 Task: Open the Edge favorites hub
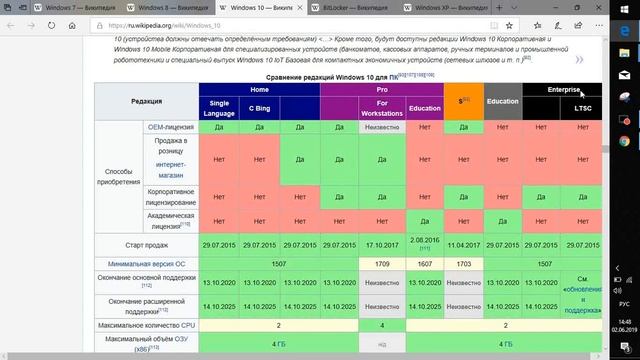(538, 25)
